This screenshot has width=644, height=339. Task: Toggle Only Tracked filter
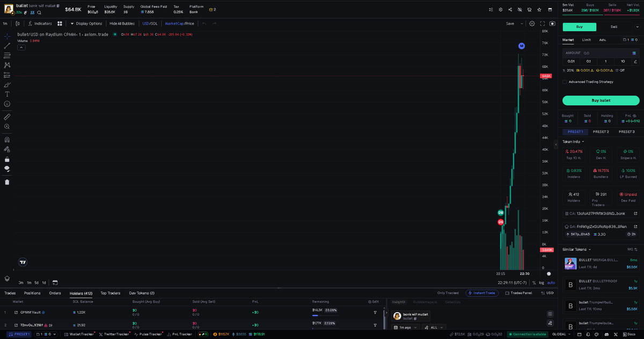point(448,293)
